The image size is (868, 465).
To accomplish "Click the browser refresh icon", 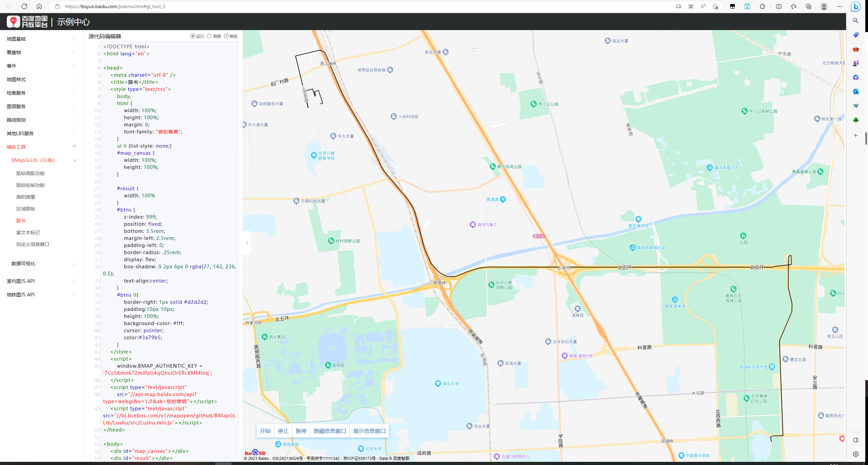I will tap(24, 6).
